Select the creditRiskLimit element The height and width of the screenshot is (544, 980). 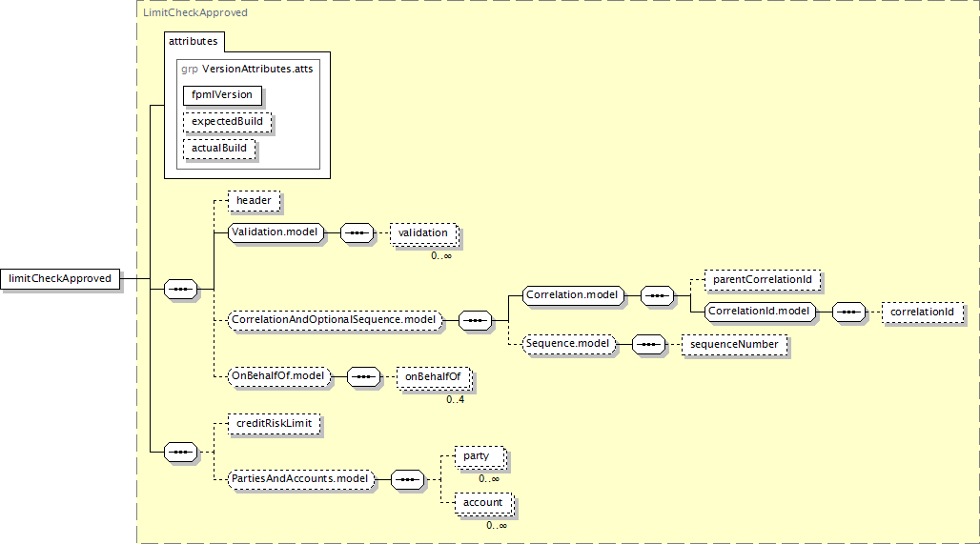tap(275, 423)
